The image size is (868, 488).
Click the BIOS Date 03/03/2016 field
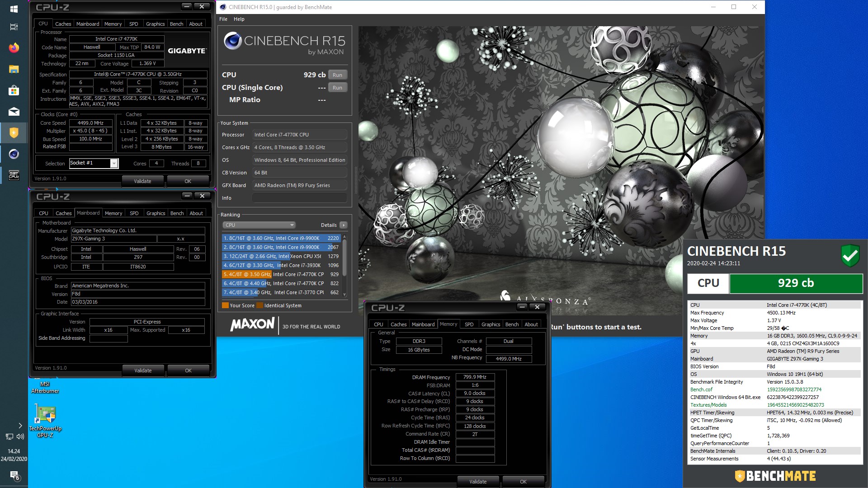pyautogui.click(x=138, y=302)
